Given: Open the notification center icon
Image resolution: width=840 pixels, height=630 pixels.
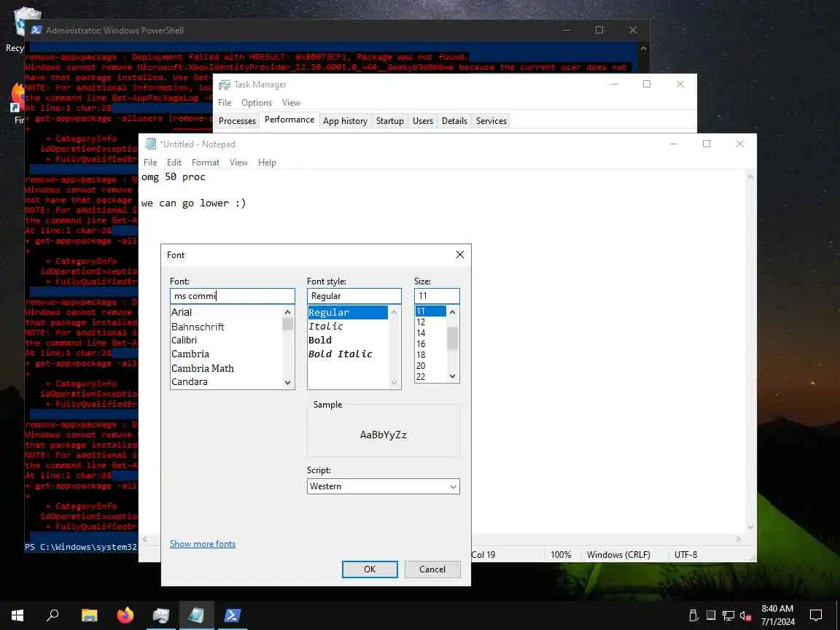Looking at the screenshot, I should 815,615.
